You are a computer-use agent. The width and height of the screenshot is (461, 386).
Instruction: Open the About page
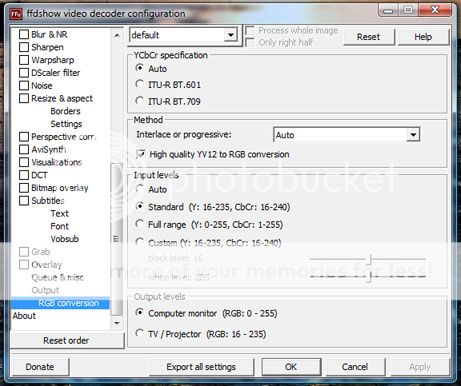click(x=24, y=316)
